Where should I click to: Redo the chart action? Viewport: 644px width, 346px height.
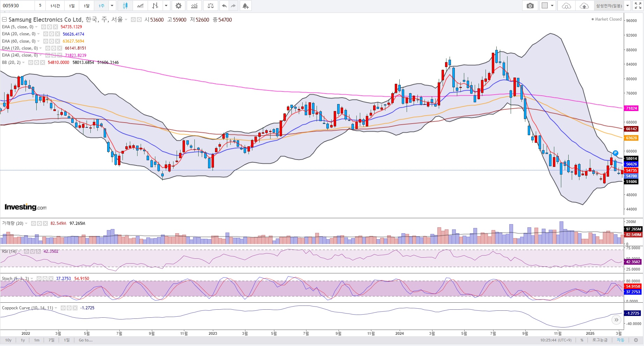coord(233,6)
